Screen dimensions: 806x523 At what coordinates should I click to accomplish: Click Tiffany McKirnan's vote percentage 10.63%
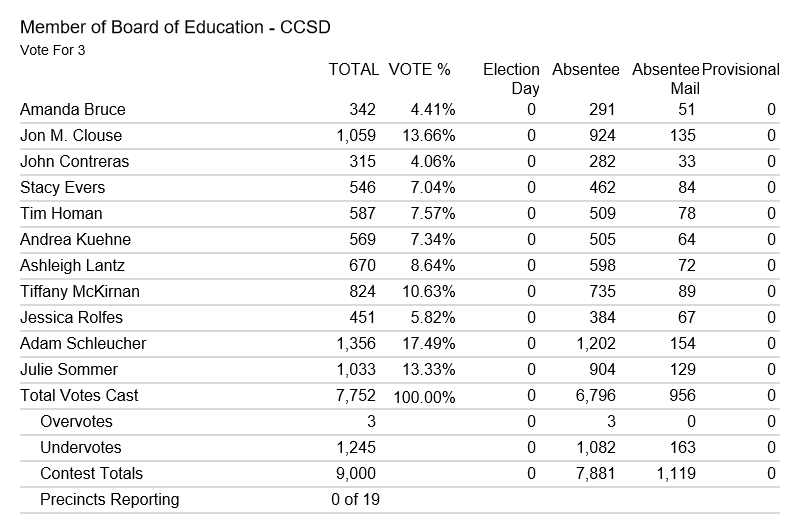[x=429, y=292]
